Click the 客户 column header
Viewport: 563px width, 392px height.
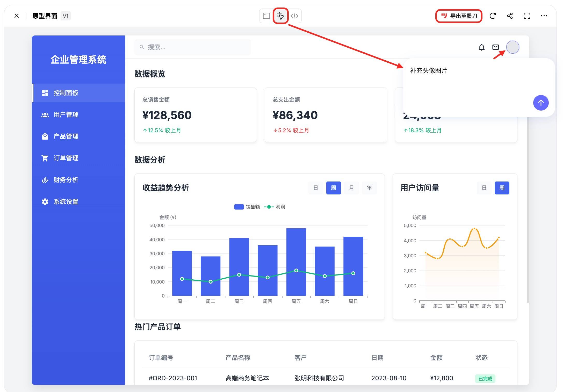(301, 358)
